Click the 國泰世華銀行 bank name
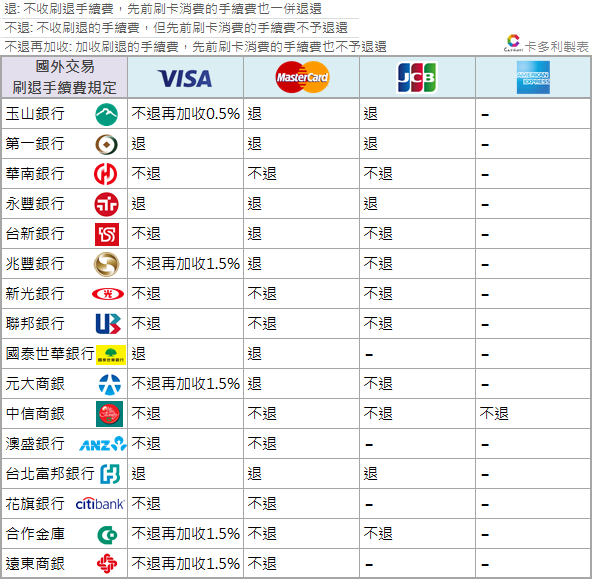This screenshot has width=592, height=579. 50,354
